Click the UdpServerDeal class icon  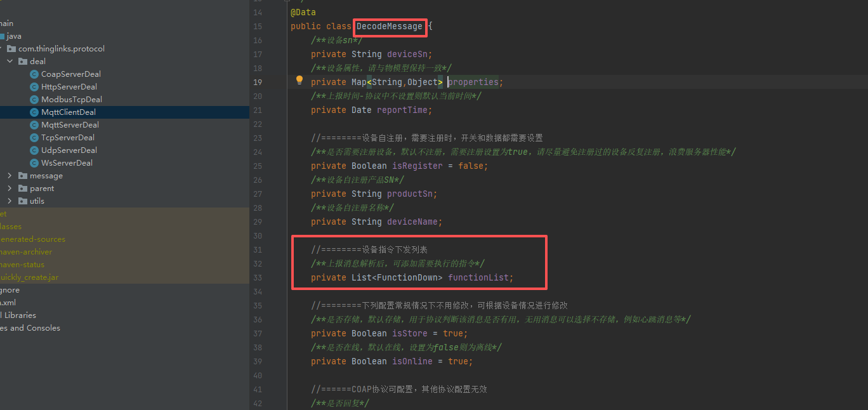(x=34, y=150)
